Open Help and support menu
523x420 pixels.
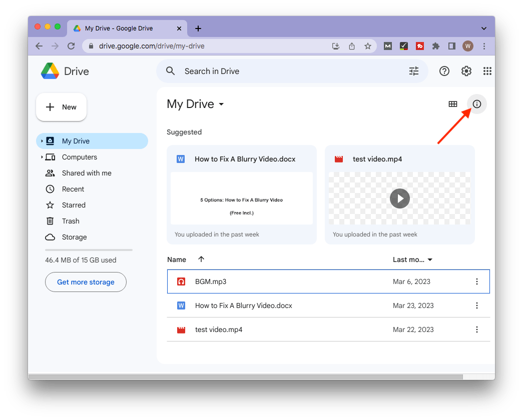pos(444,71)
